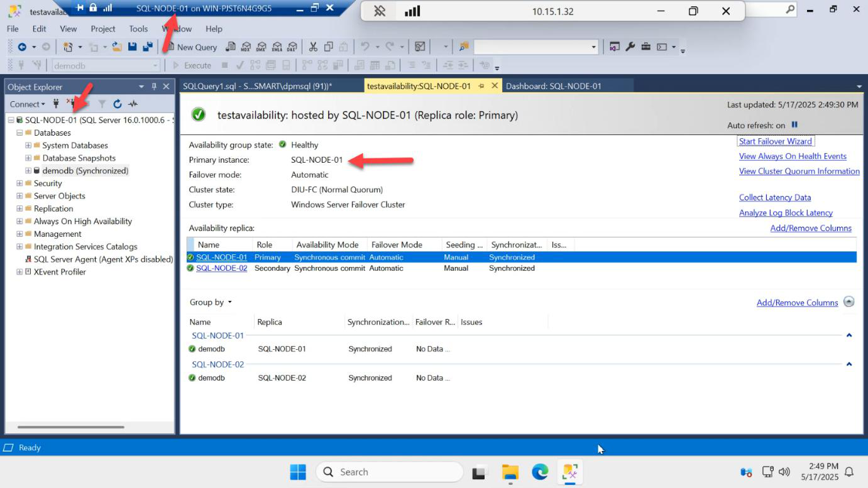Click the Database Engine Query icon
The height and width of the screenshot is (488, 868).
pos(231,47)
